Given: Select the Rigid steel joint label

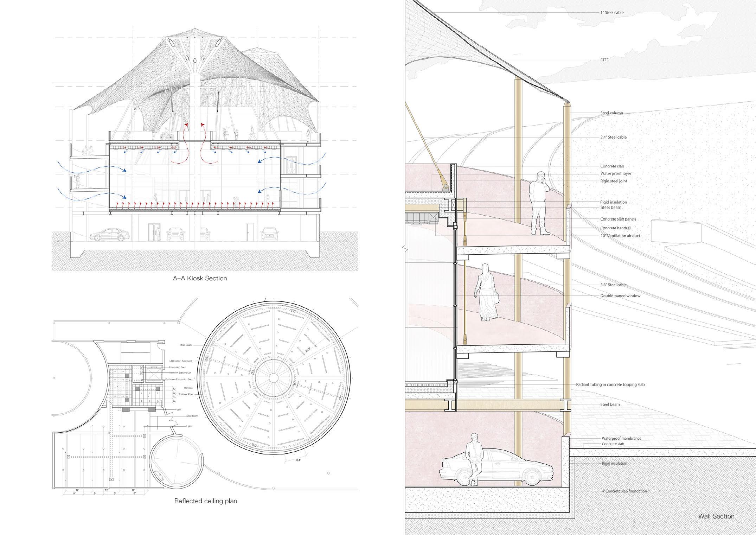Looking at the screenshot, I should coord(614,181).
